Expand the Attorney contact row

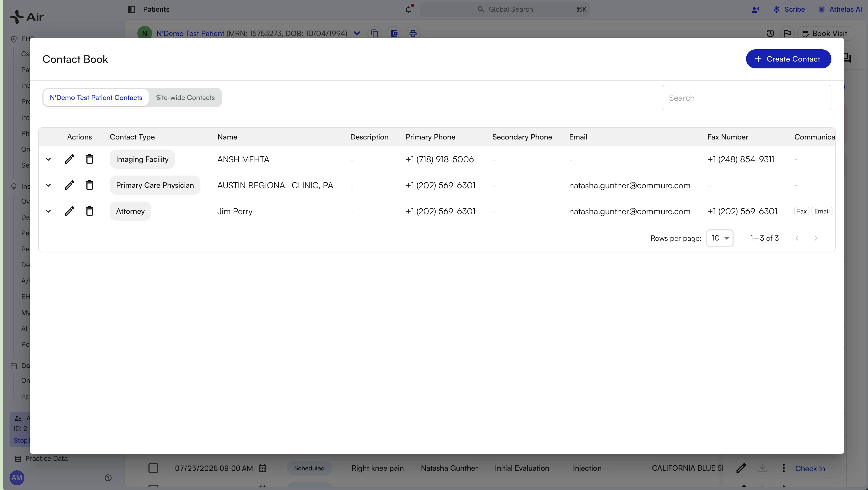48,211
